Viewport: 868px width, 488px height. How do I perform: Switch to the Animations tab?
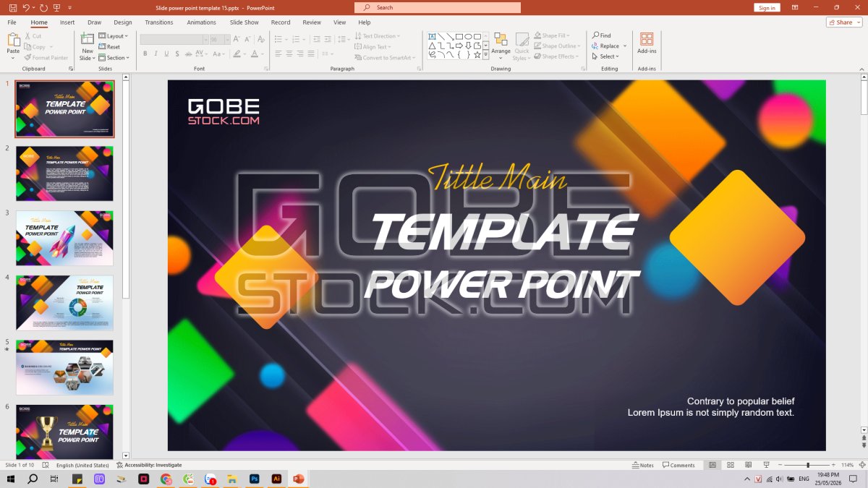202,22
